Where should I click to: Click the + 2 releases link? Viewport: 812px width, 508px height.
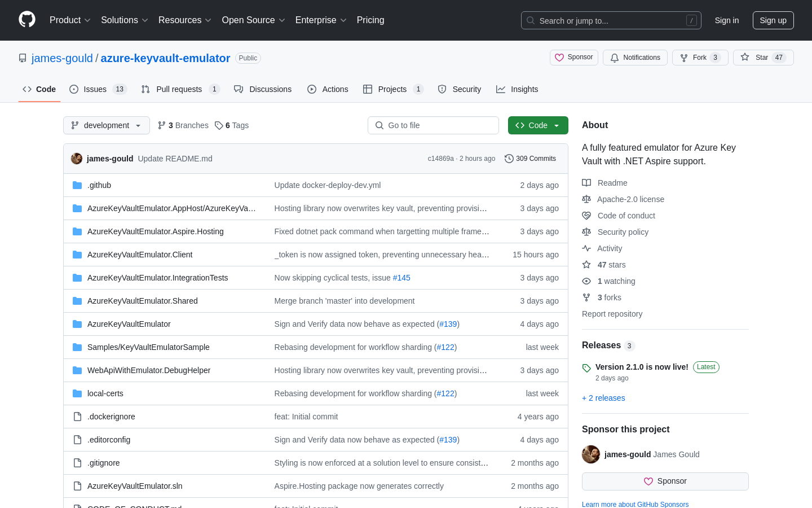pos(603,398)
